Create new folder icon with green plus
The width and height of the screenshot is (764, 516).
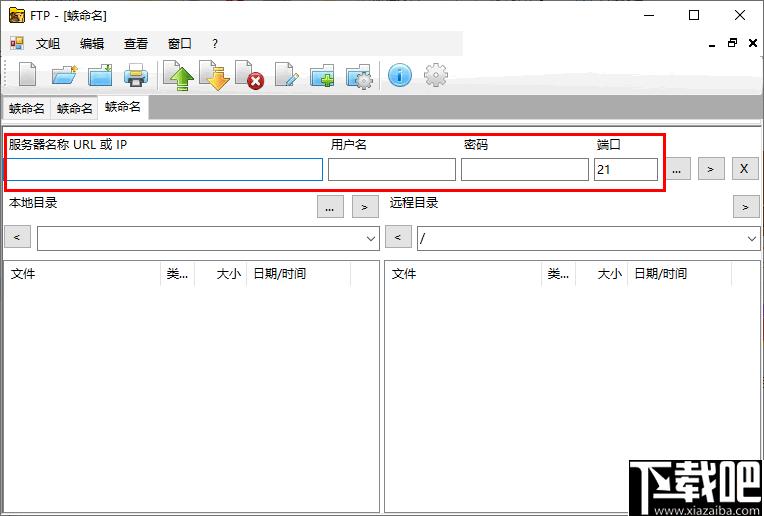click(x=322, y=76)
